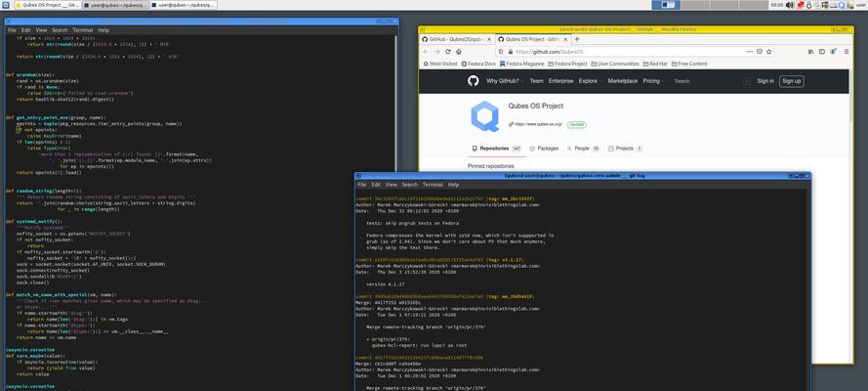Select the People tab on GitHub

coord(583,149)
